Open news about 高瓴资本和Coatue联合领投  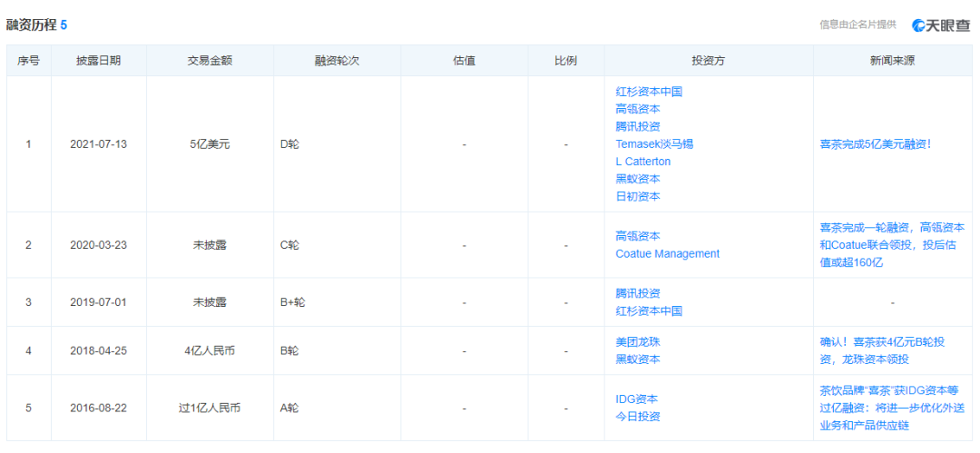coord(892,244)
